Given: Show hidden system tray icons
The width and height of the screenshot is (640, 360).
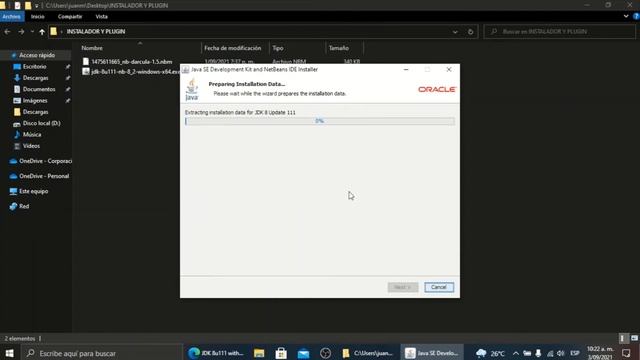Looking at the screenshot, I should [516, 353].
